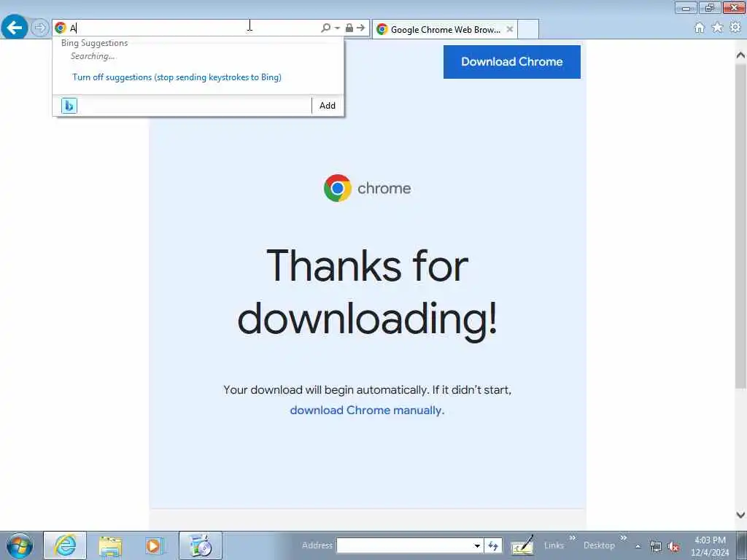Image resolution: width=747 pixels, height=560 pixels.
Task: Show hidden system tray icons
Action: pyautogui.click(x=638, y=547)
